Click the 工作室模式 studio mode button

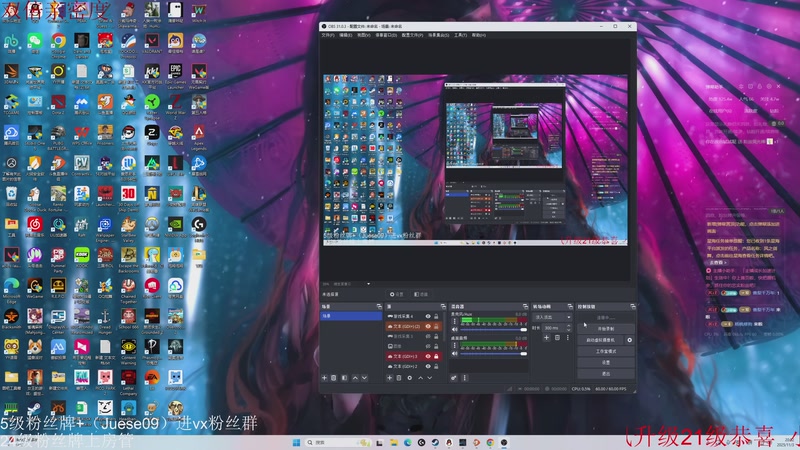coord(606,352)
